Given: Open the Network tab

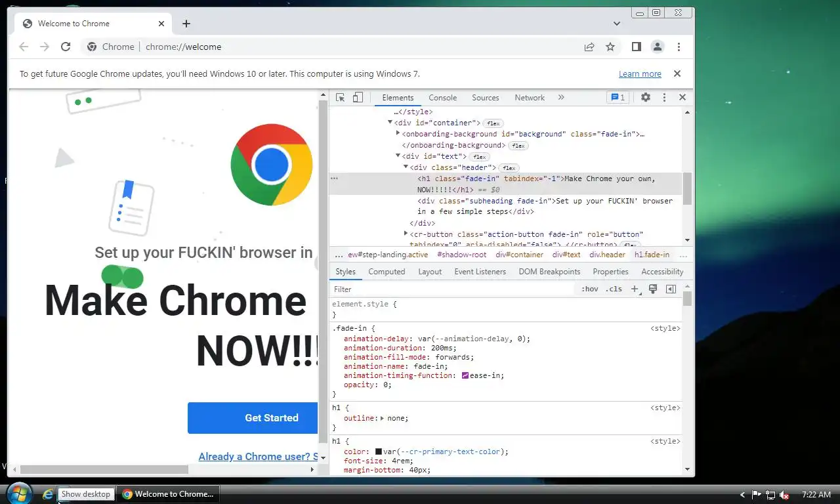Looking at the screenshot, I should [x=530, y=97].
